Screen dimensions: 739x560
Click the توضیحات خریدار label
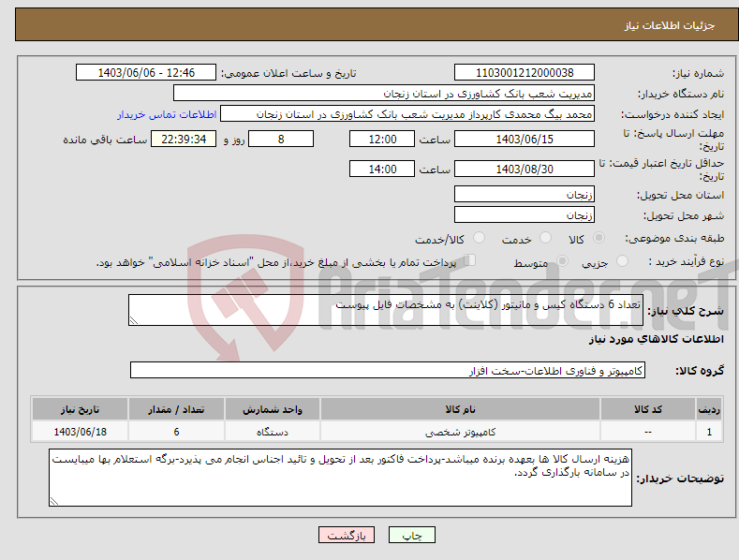tap(680, 479)
